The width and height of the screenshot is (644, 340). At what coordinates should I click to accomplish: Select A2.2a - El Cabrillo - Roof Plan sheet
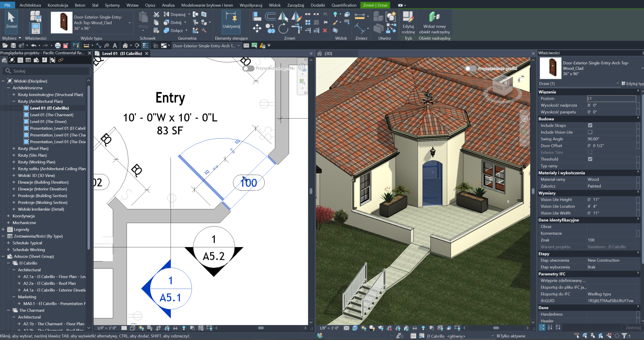click(x=50, y=283)
